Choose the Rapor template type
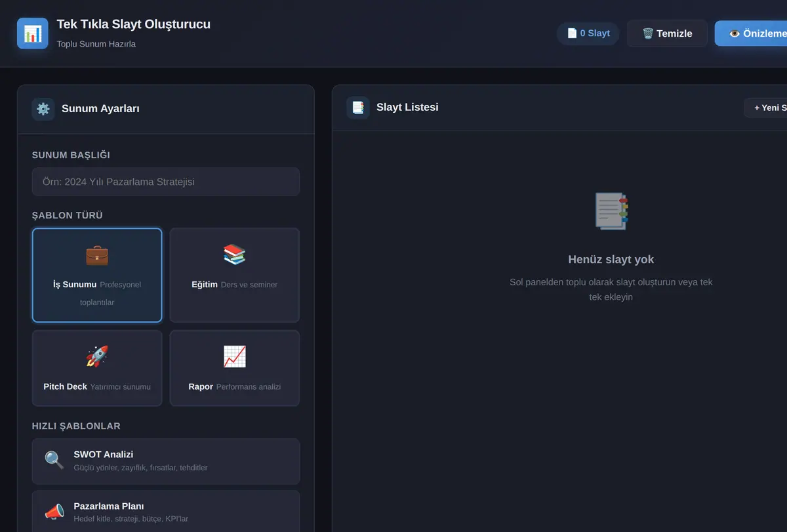This screenshot has height=532, width=787. point(235,368)
